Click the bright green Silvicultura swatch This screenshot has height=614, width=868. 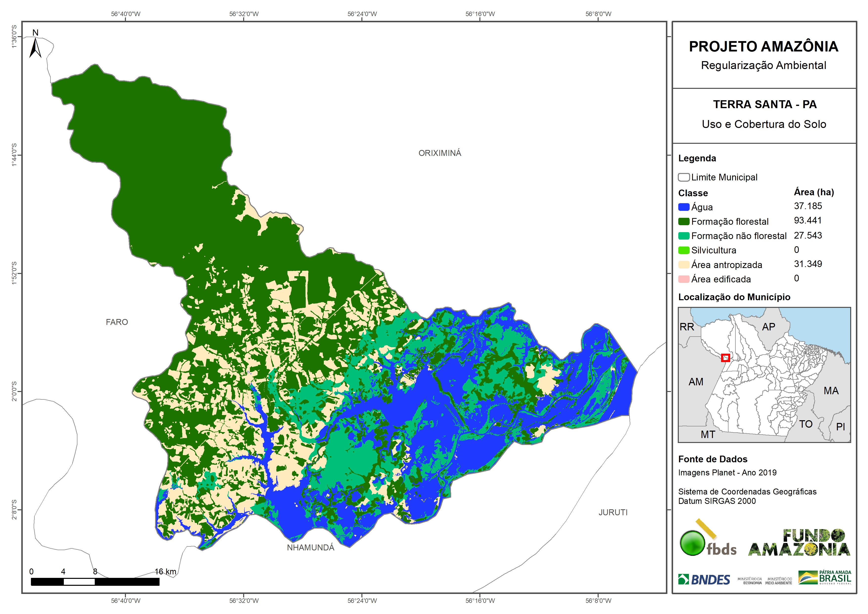(683, 250)
